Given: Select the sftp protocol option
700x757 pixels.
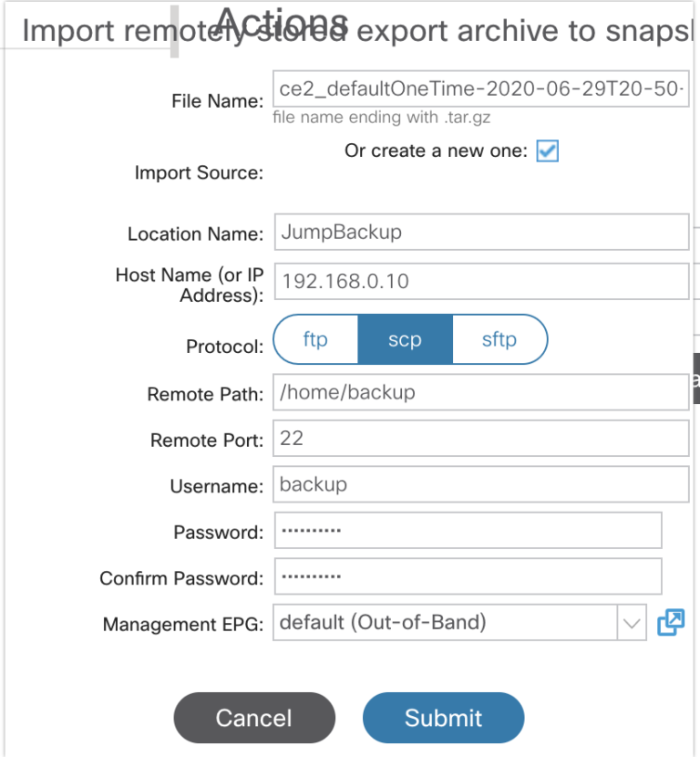Looking at the screenshot, I should [499, 338].
